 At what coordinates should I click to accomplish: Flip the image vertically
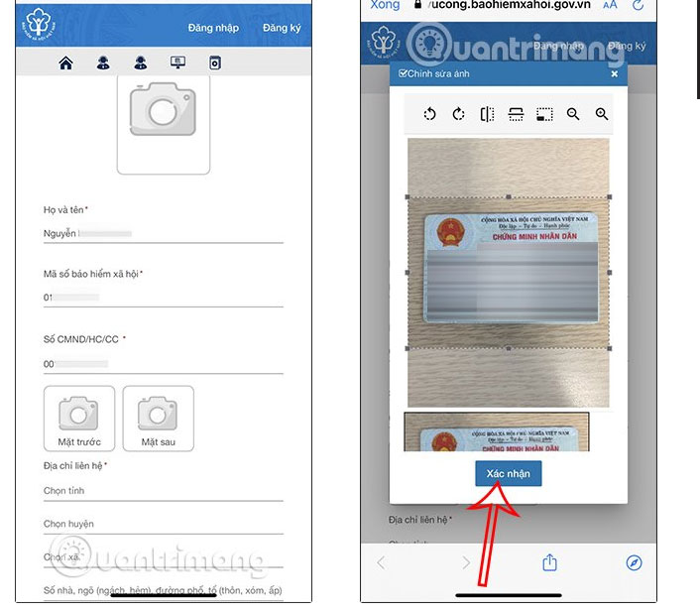tap(516, 114)
